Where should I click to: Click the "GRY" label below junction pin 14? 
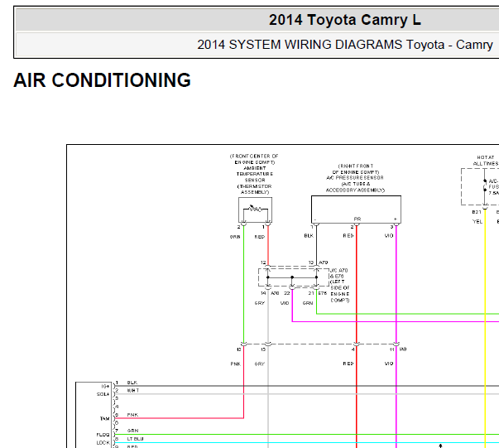click(x=260, y=303)
